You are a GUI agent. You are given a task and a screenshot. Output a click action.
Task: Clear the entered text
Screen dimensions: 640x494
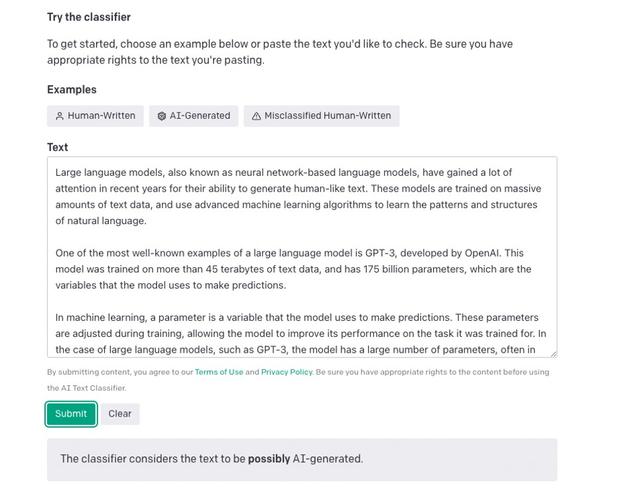coord(120,414)
